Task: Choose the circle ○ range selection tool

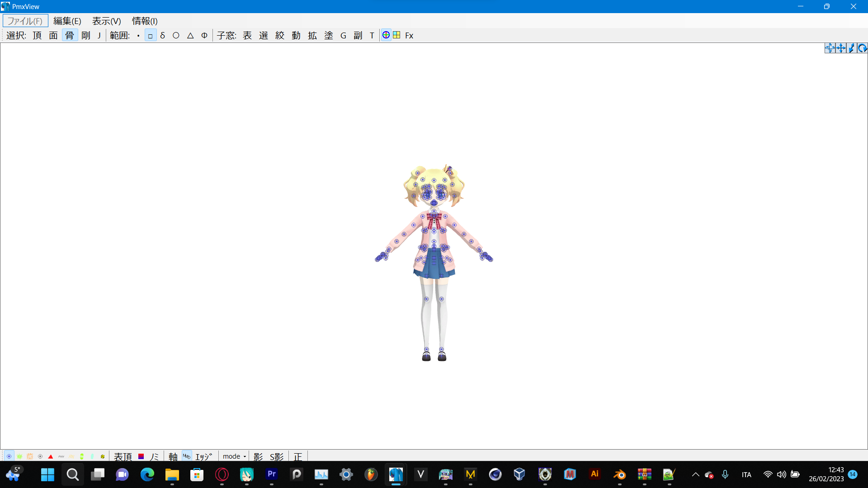Action: (x=176, y=35)
